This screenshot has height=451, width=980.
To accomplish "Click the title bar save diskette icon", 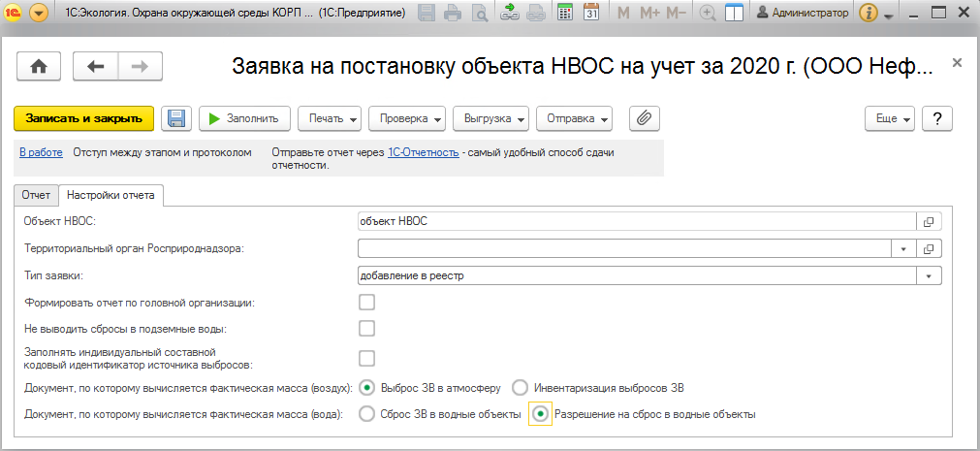I will [427, 12].
